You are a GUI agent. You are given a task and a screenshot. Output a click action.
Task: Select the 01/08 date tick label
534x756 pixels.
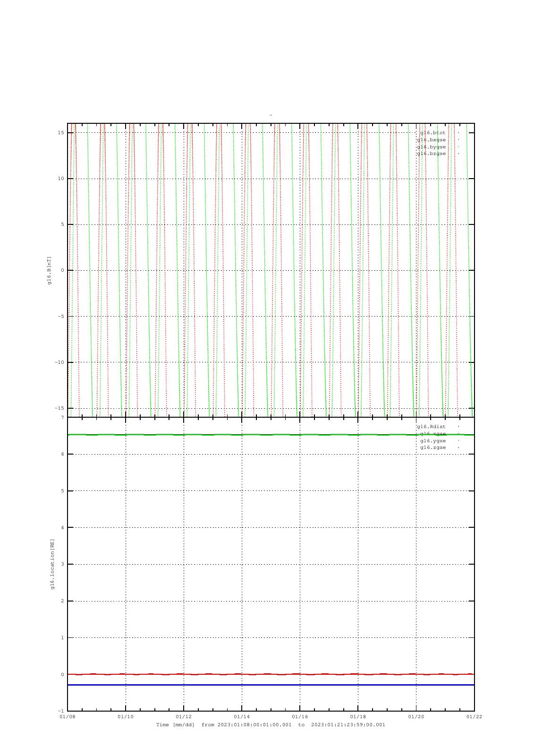coord(68,716)
